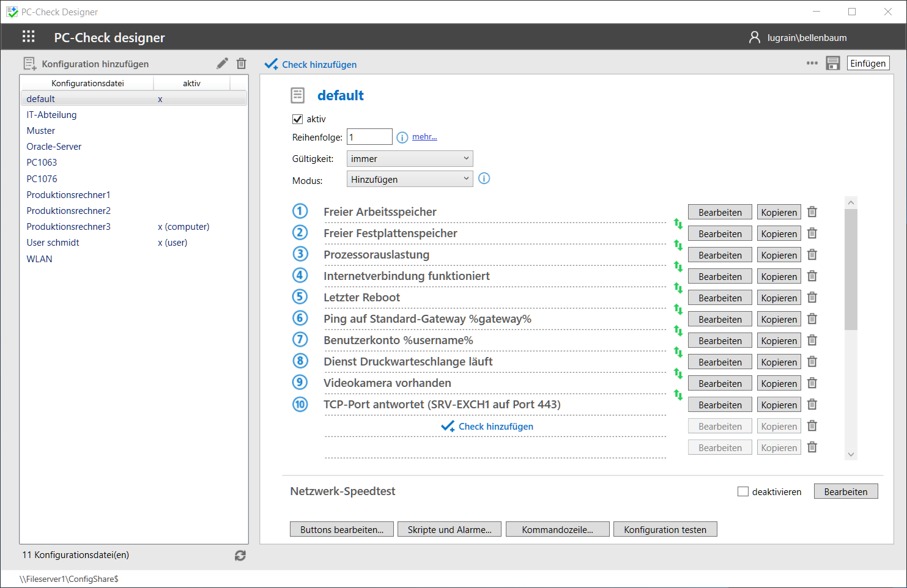Open the app grid menu icon
The image size is (907, 588).
[x=28, y=37]
